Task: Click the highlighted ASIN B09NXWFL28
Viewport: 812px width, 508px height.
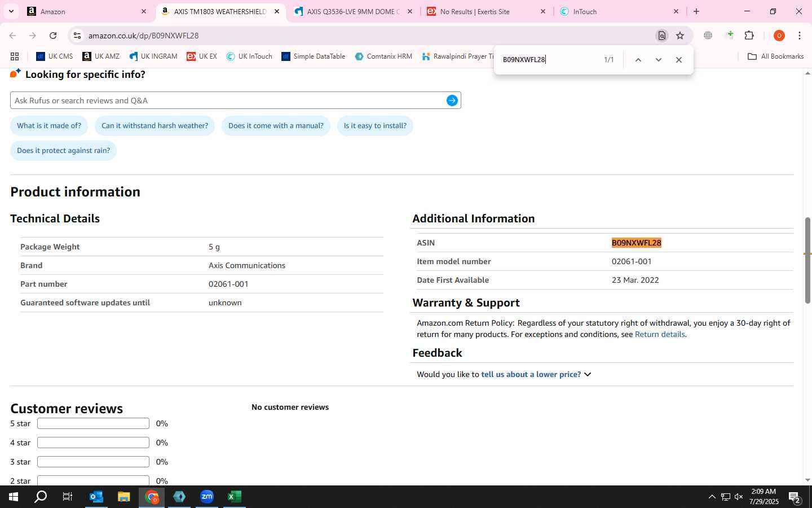Action: (x=636, y=243)
